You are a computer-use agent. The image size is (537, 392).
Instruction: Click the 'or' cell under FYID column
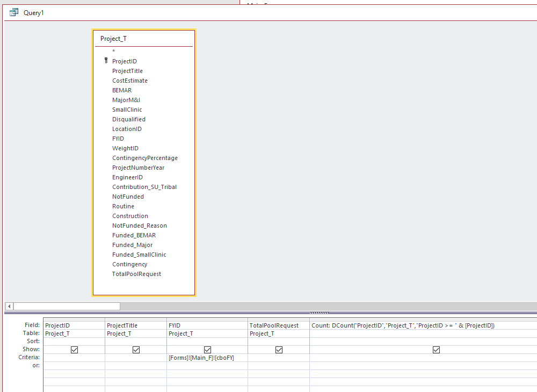coord(207,366)
